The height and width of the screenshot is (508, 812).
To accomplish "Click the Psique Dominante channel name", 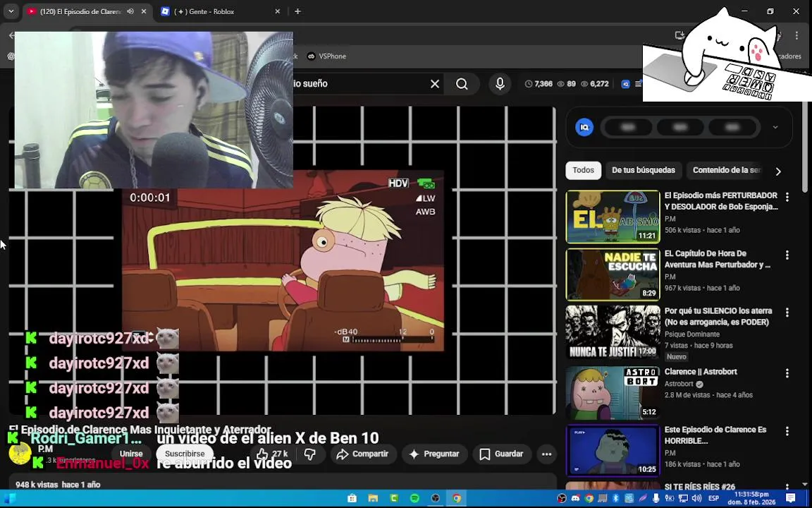I will tap(692, 334).
